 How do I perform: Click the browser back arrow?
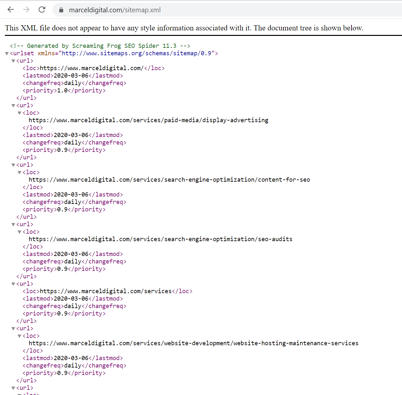(x=11, y=10)
